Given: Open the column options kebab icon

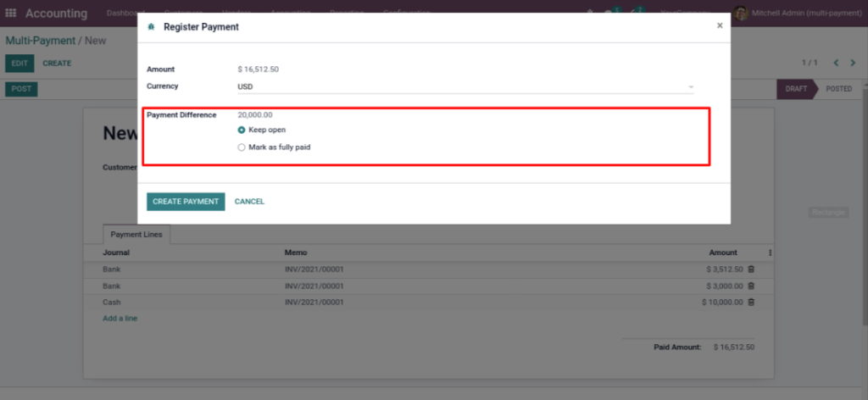Looking at the screenshot, I should coord(770,253).
